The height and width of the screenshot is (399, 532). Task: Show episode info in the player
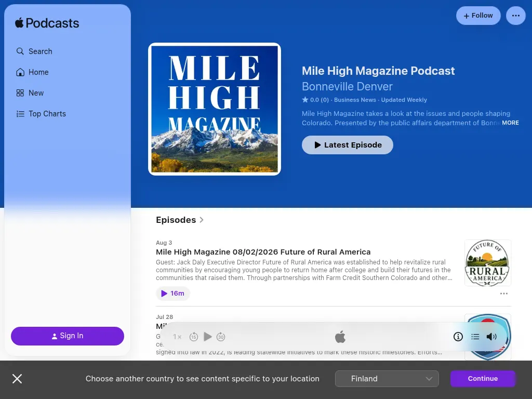[458, 337]
